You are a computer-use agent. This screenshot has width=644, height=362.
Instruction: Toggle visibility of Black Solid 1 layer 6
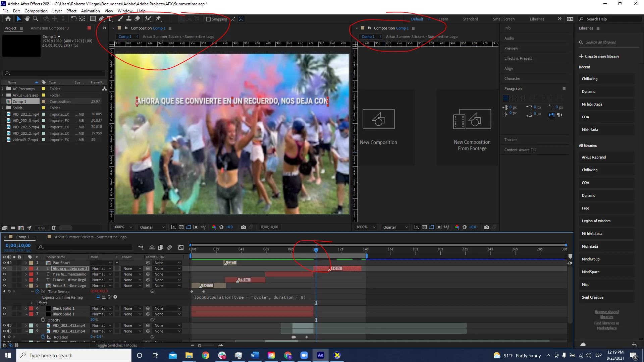tap(4, 308)
